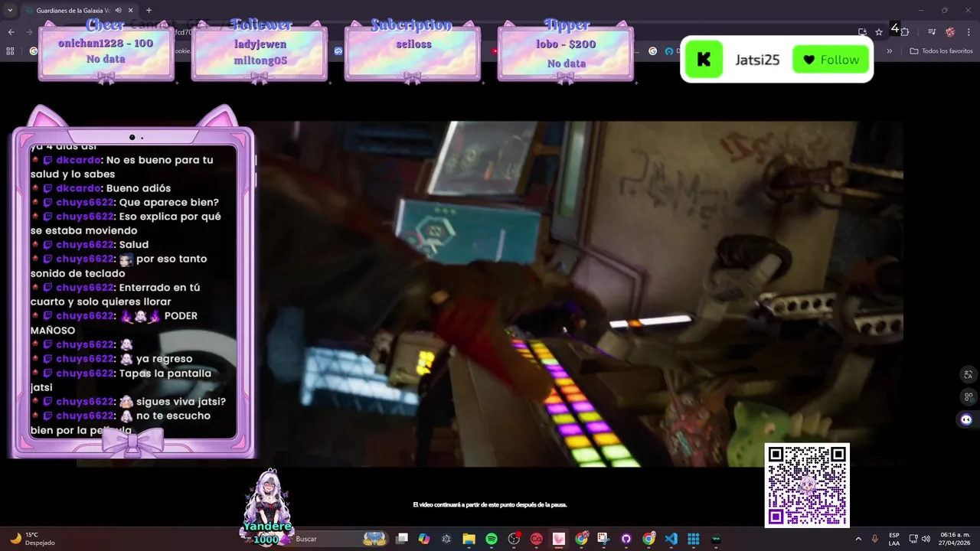This screenshot has width=980, height=551.
Task: Click the round robot icon on the right edge
Action: 966,419
